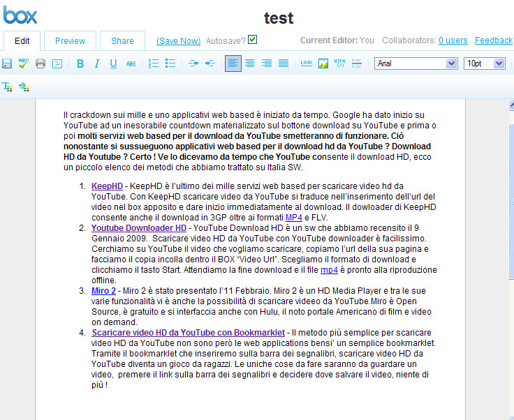This screenshot has width=514, height=420.
Task: Open the Feedback link
Action: point(494,40)
